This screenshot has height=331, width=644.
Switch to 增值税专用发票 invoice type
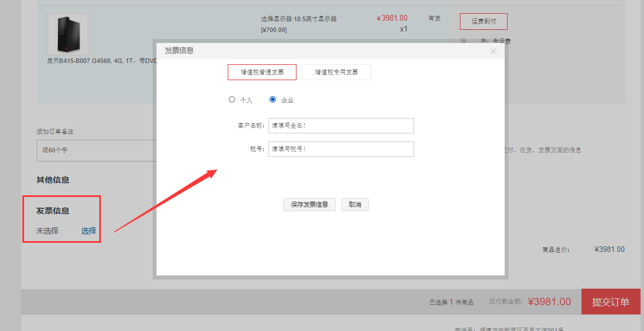336,72
